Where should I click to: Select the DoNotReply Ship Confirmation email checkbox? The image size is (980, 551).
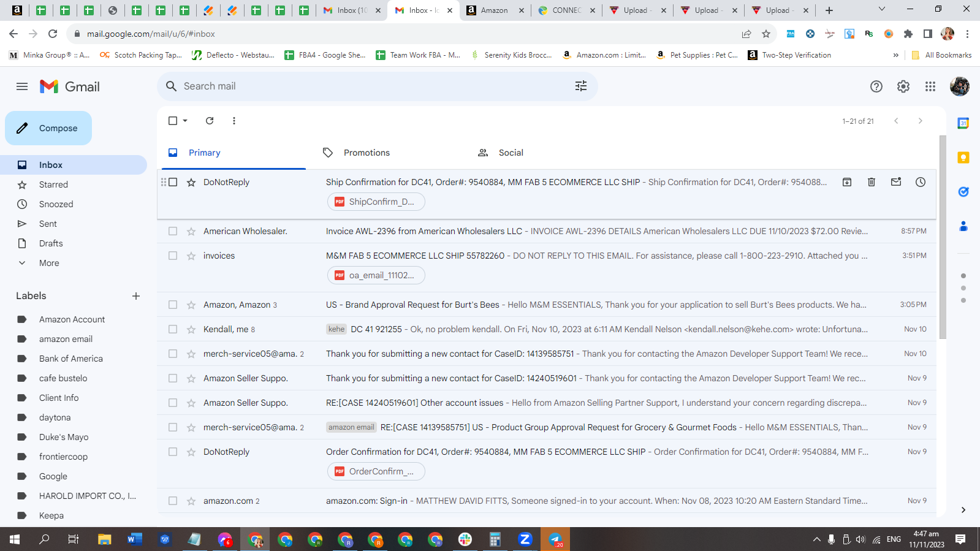point(173,182)
